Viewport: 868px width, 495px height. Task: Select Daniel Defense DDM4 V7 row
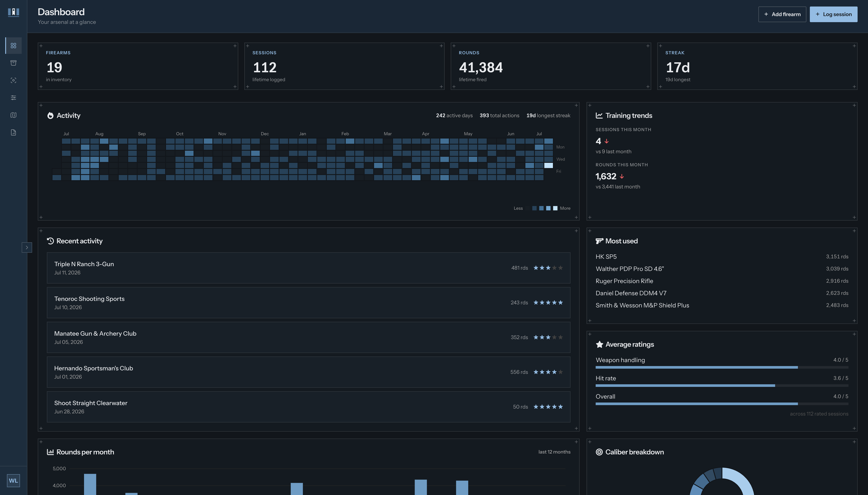point(722,293)
